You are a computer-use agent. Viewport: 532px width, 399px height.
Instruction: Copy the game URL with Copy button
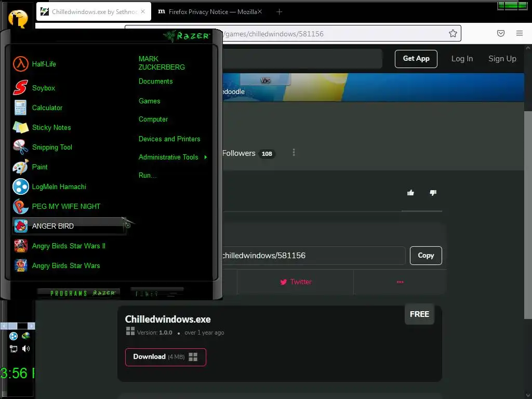coord(426,256)
